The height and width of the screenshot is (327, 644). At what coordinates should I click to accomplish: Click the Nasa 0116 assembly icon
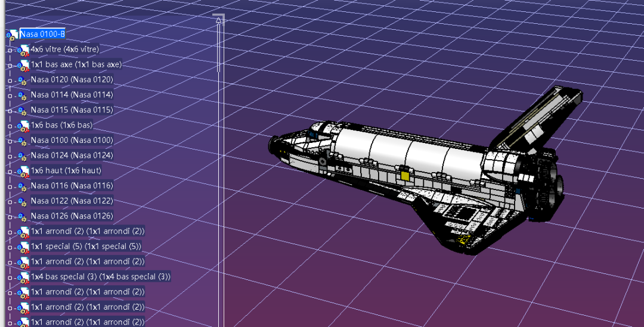[x=22, y=186]
